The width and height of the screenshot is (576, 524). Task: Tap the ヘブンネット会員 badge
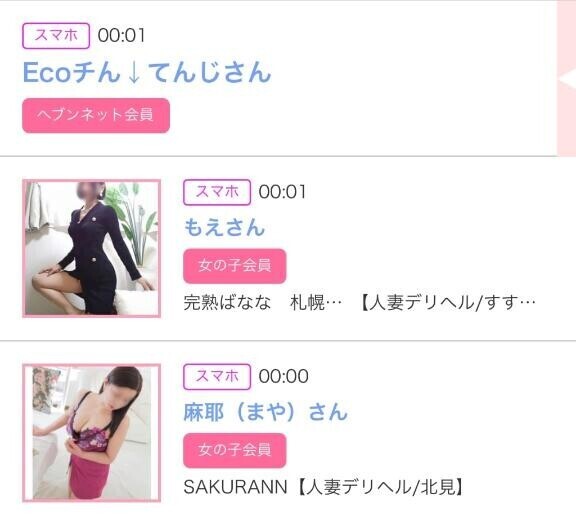(x=96, y=115)
